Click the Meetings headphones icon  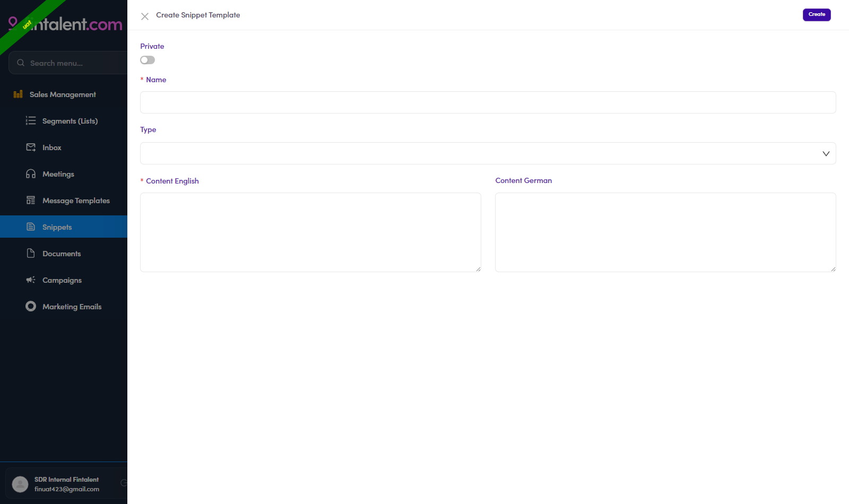(x=31, y=173)
